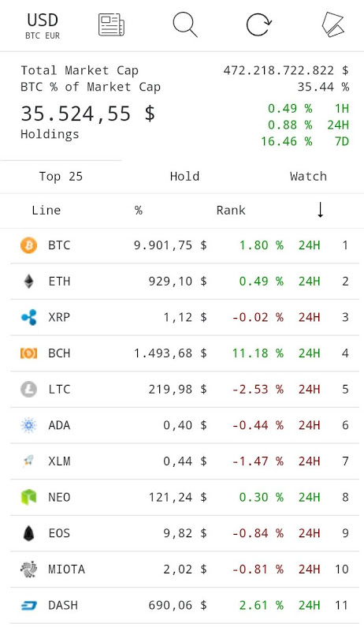
Task: Select the Bitcoin BTC coin icon
Action: [x=28, y=245]
